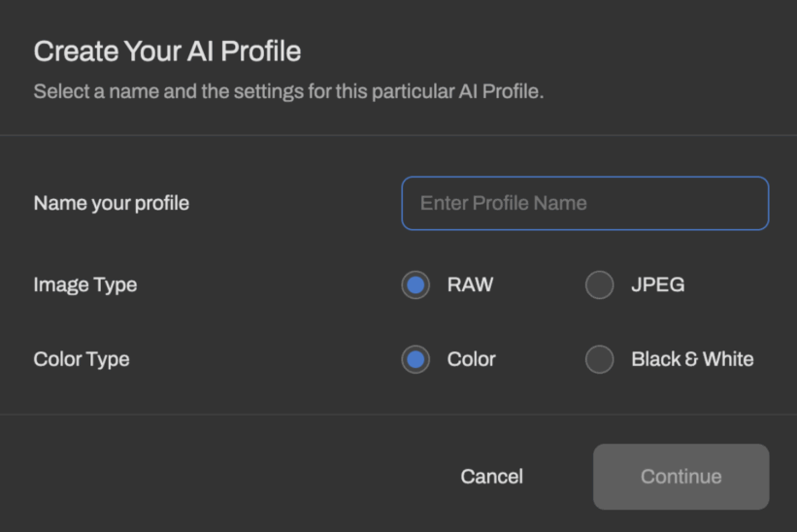Click the Image Type row label
This screenshot has width=797, height=532.
coord(85,284)
